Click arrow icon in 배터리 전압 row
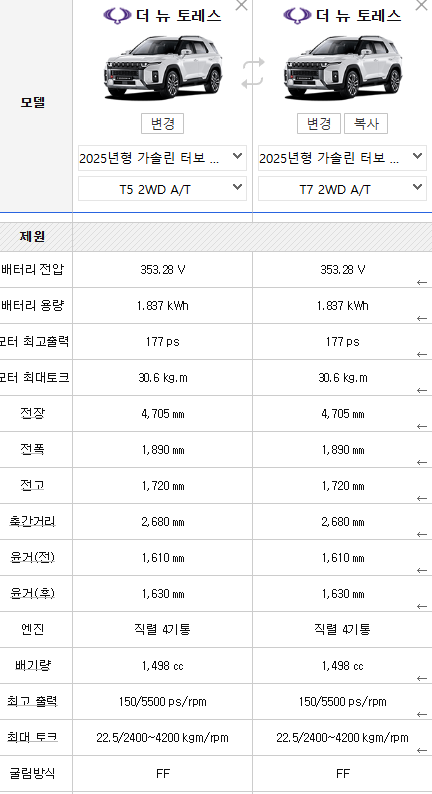Image resolution: width=432 pixels, height=794 pixels. tap(422, 282)
